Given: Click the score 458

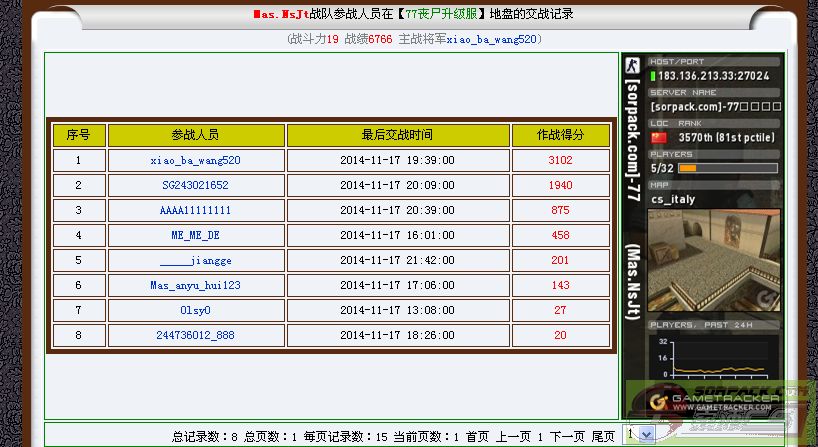Looking at the screenshot, I should (560, 235).
